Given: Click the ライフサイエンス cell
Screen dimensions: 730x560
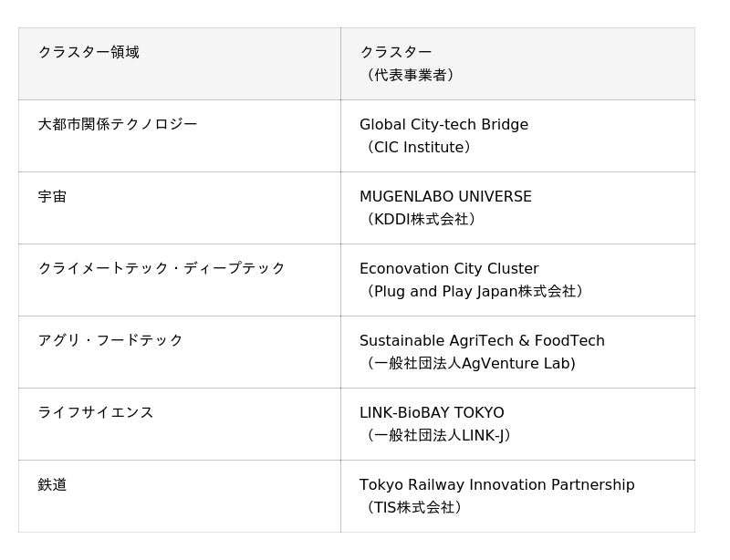Looking at the screenshot, I should pos(96,413).
